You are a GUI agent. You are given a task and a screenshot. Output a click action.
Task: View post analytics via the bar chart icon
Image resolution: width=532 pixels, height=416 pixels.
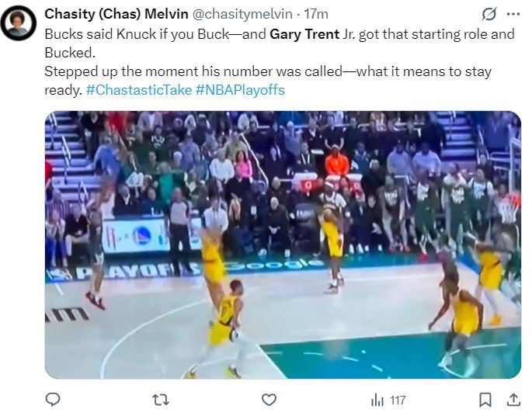pos(377,400)
